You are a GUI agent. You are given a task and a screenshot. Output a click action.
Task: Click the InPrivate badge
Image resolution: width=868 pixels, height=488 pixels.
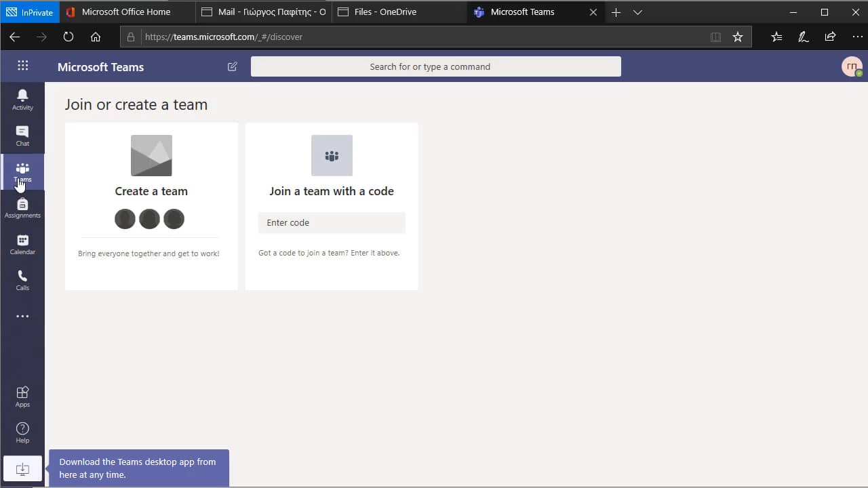coord(31,12)
